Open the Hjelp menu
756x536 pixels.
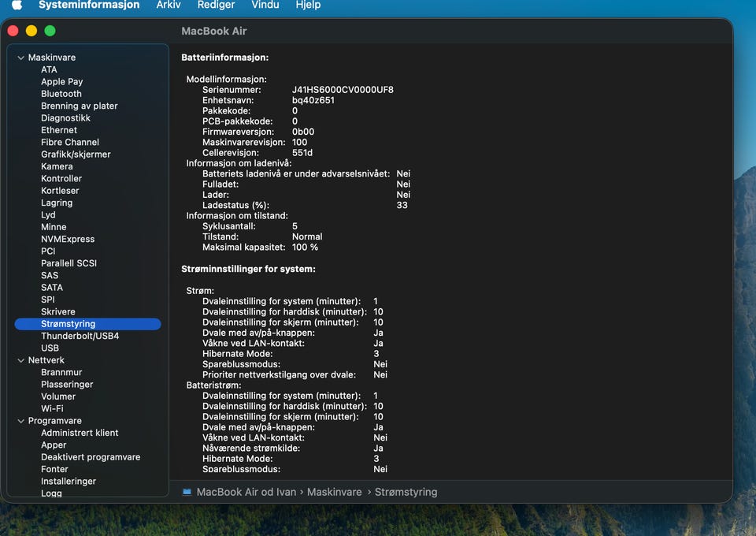pyautogui.click(x=308, y=5)
